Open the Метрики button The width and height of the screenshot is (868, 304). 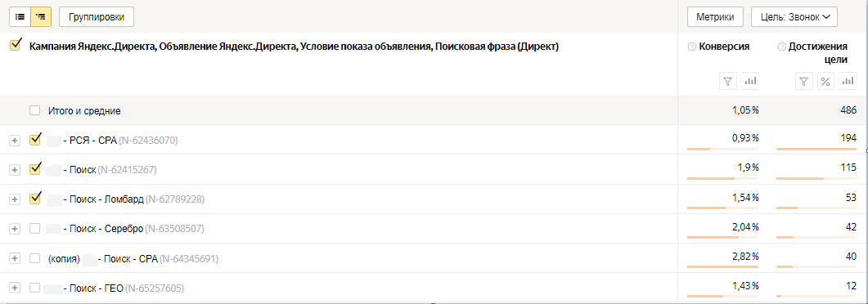[715, 17]
